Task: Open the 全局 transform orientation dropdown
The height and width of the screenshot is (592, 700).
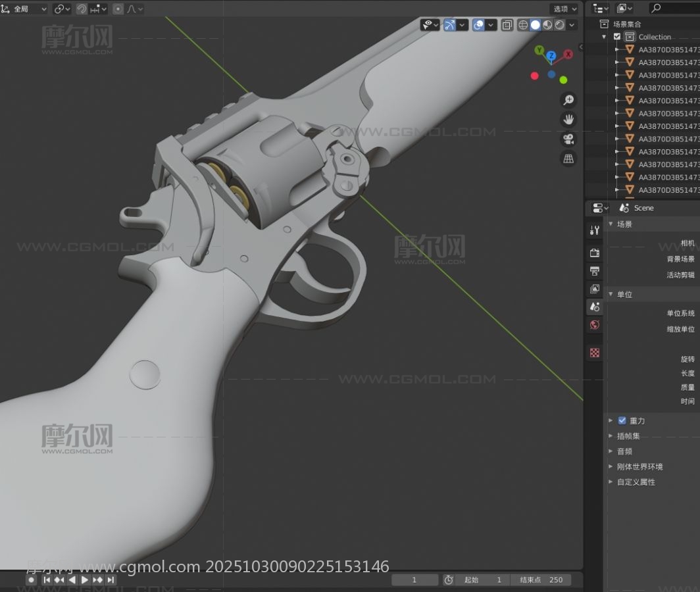Action: 30,9
